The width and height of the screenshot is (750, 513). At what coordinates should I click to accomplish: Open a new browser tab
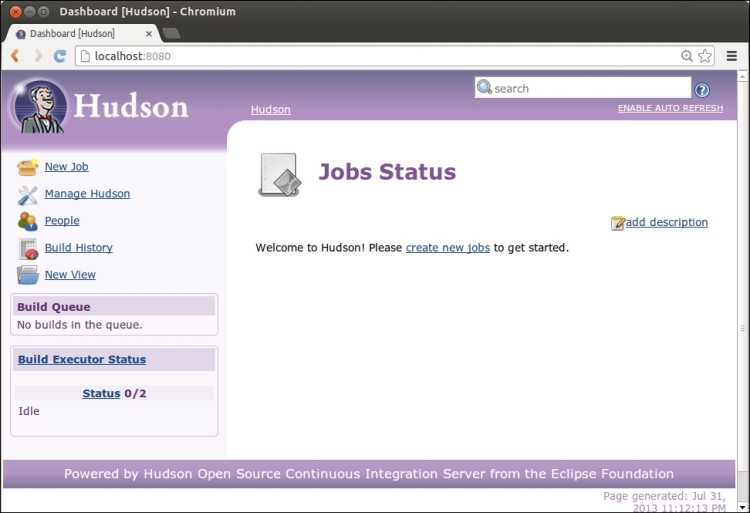[171, 33]
